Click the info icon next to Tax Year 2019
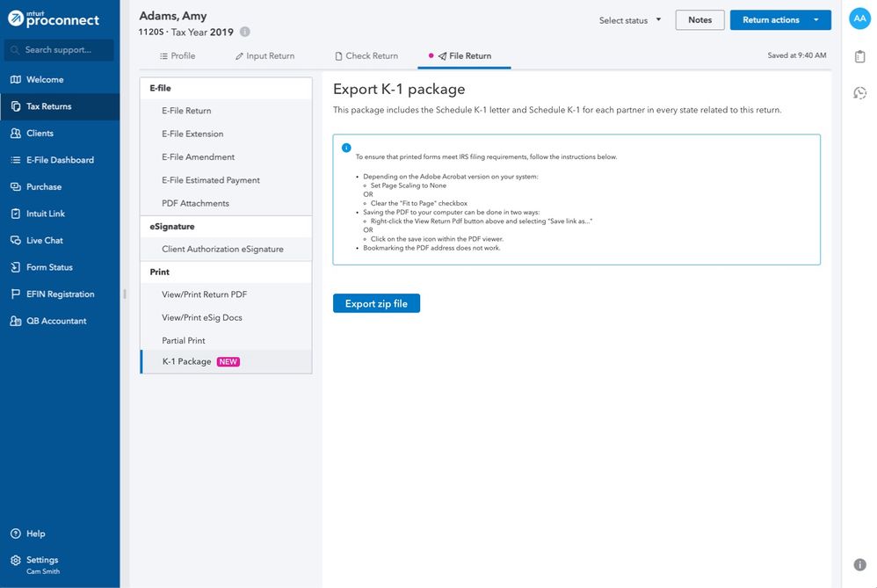The width and height of the screenshot is (877, 588). pos(245,32)
